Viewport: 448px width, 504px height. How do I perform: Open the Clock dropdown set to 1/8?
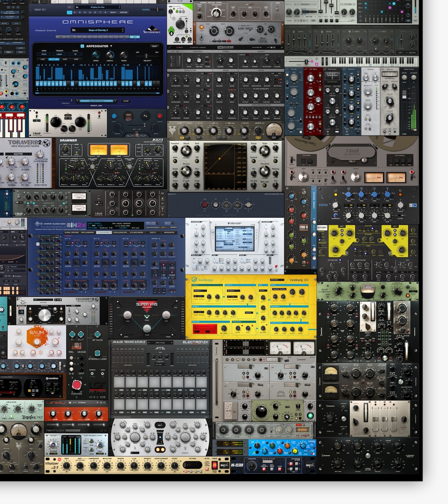click(75, 54)
